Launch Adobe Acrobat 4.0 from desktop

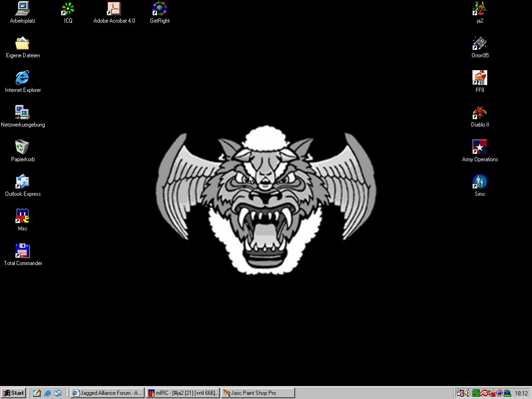(114, 9)
